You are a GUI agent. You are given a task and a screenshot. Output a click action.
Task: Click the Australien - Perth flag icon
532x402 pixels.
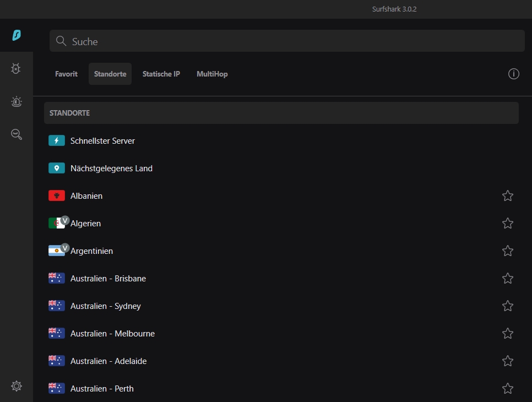click(57, 388)
